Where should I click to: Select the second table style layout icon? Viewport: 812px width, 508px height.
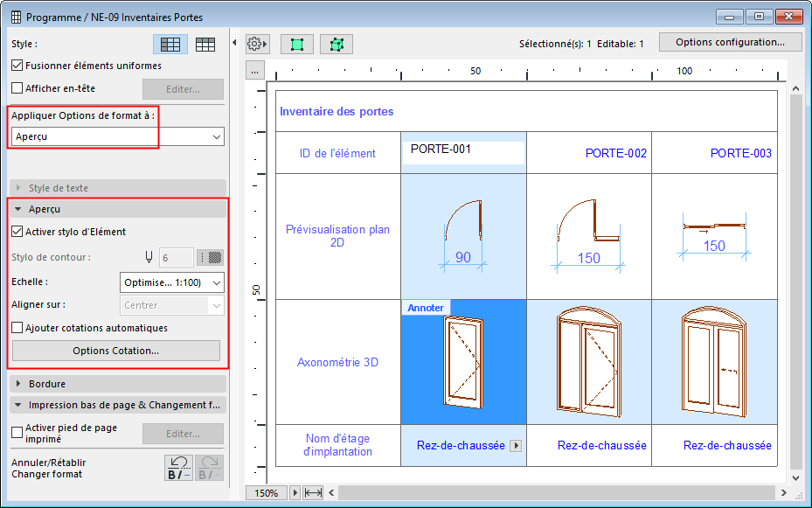click(x=205, y=44)
